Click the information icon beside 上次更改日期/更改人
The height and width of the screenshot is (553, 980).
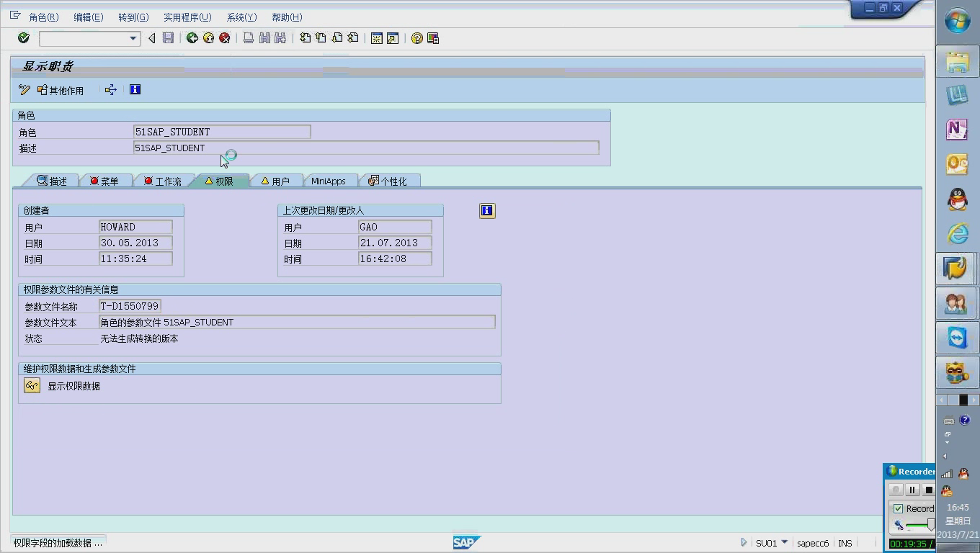(487, 210)
